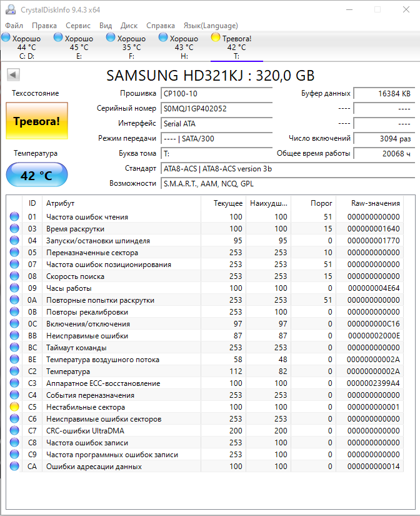Go to previous disk with left arrow
The height and width of the screenshot is (516, 420).
point(14,74)
